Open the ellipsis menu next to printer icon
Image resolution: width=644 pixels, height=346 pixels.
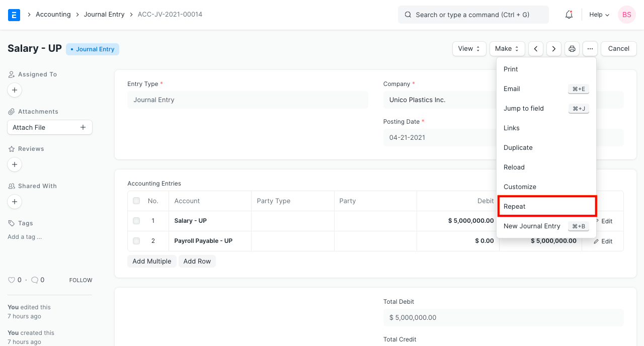(590, 48)
